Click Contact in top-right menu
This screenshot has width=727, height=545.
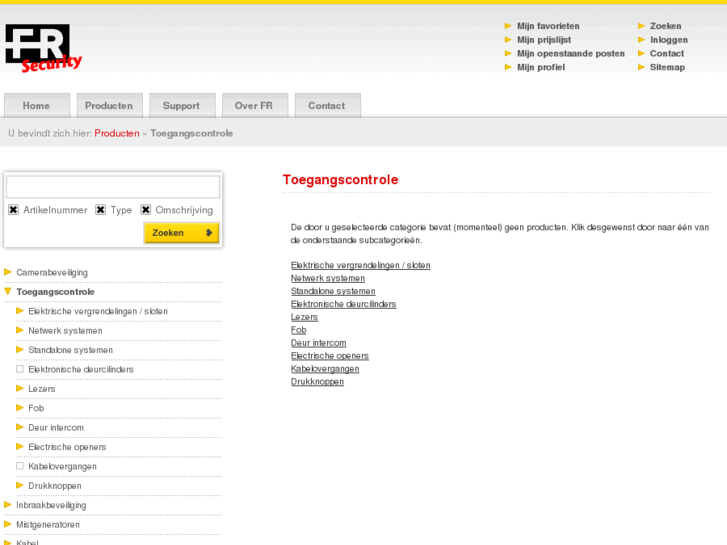[x=667, y=53]
